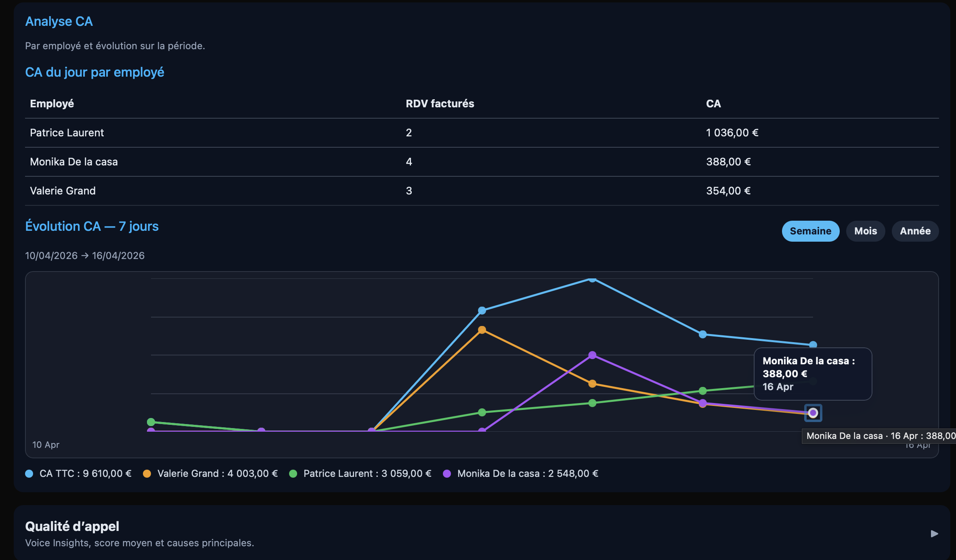The width and height of the screenshot is (956, 560).
Task: Click the green Patrice Laurent legend dot
Action: coord(293,474)
